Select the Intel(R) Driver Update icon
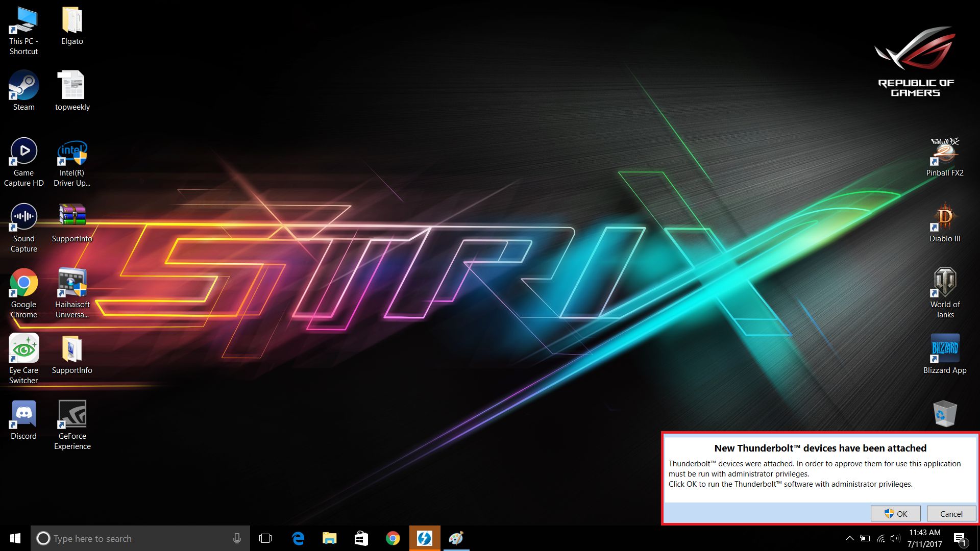This screenshot has height=551, width=980. point(72,152)
